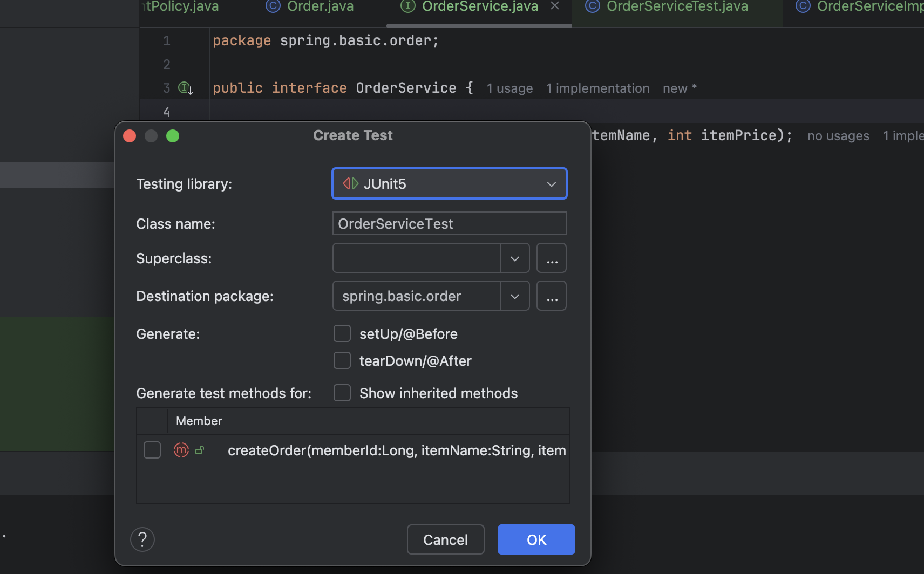Click the implemented-by gutter icon on line 3
This screenshot has height=574, width=924.
[x=185, y=88]
